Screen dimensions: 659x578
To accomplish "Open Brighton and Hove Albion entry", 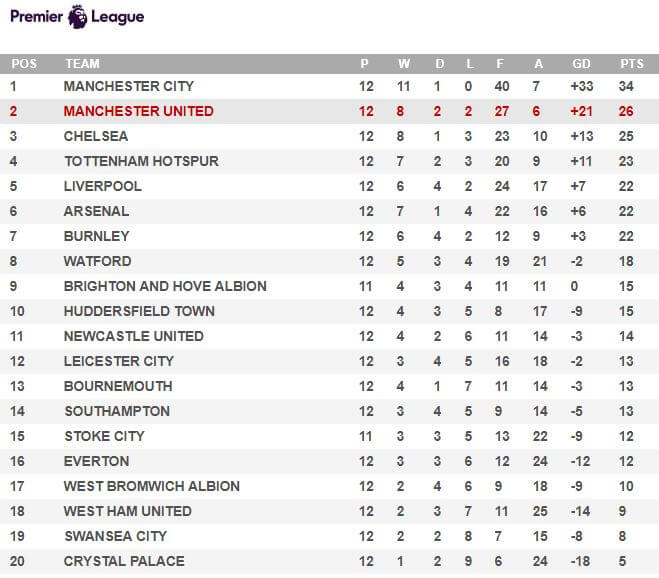I will tap(165, 286).
